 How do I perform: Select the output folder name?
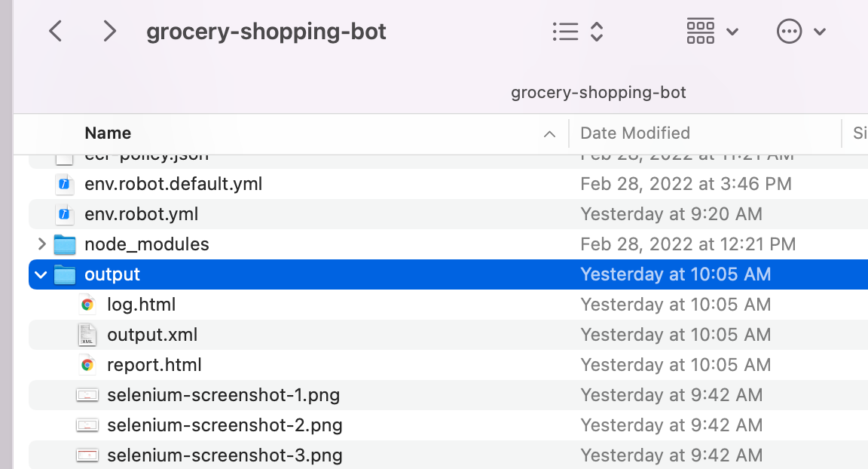pos(112,274)
